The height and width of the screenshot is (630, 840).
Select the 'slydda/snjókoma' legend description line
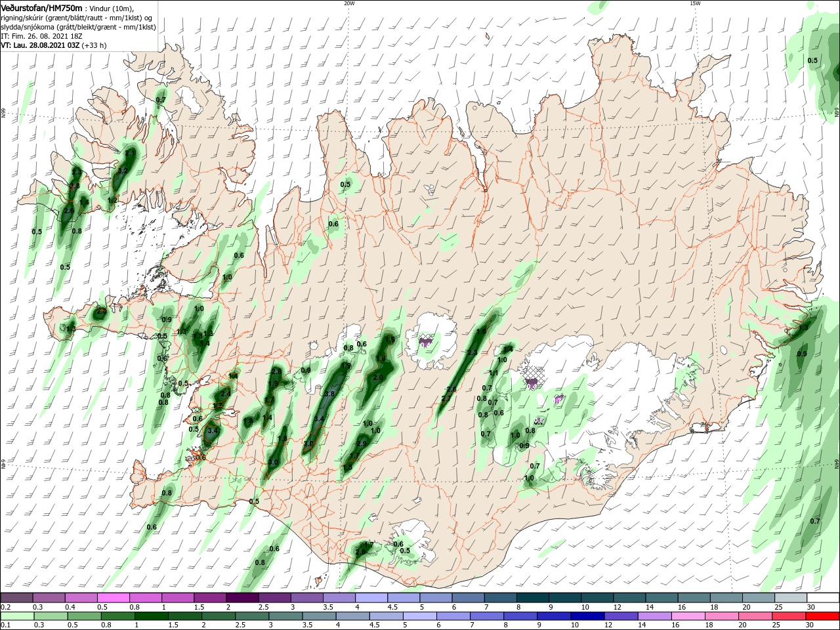(79, 26)
